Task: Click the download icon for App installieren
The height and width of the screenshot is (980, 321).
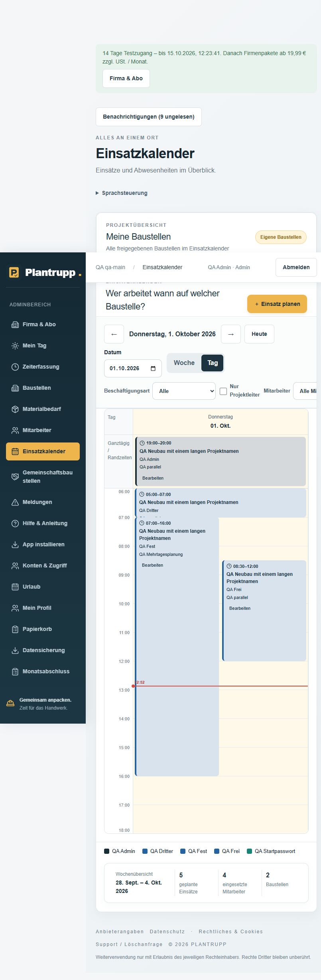Action: [15, 545]
